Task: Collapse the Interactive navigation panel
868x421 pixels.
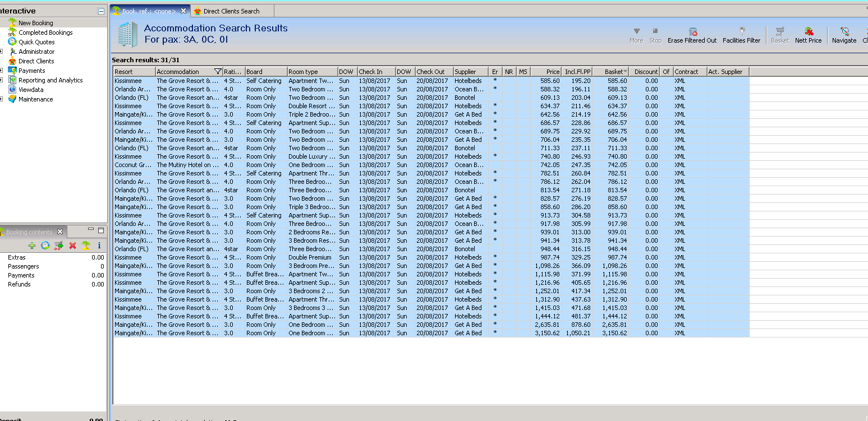Action: coord(101,11)
